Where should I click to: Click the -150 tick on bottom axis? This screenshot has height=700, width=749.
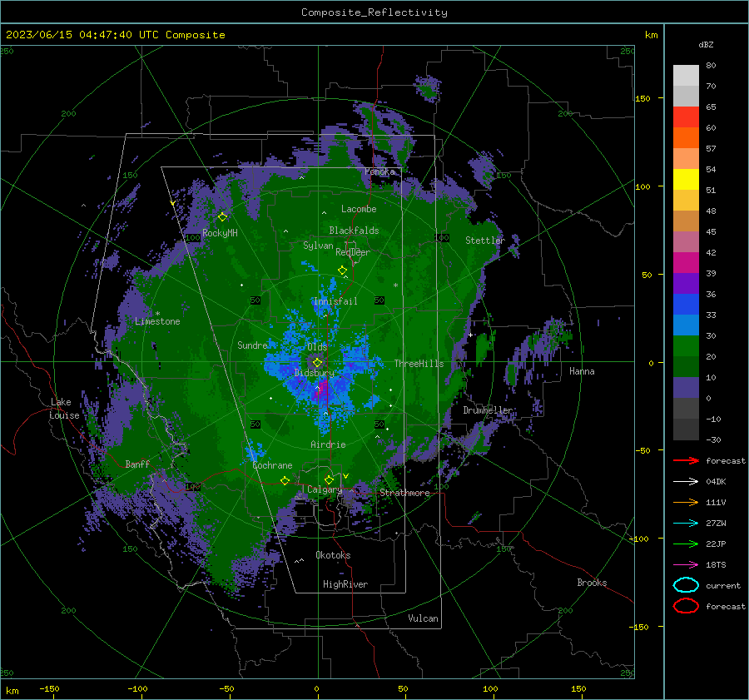[49, 688]
